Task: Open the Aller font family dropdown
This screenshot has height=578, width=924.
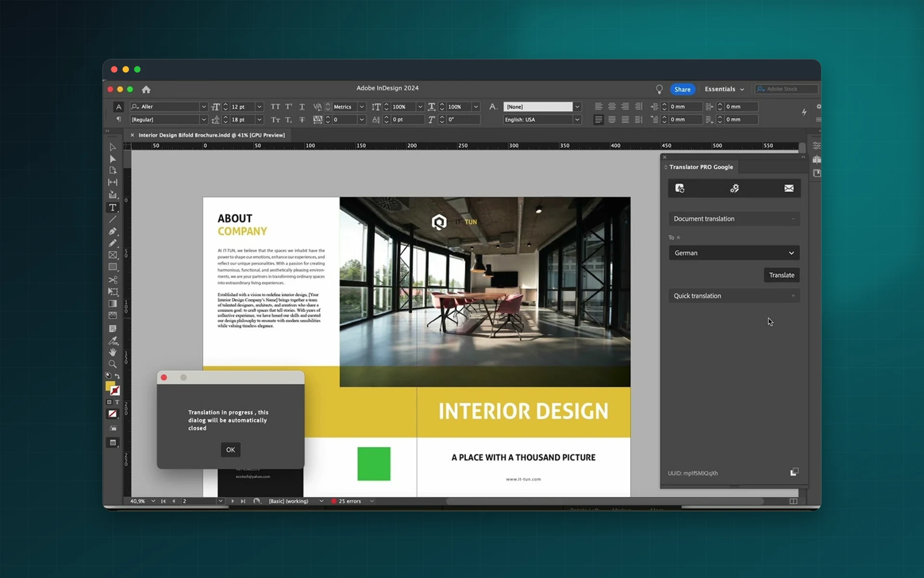Action: click(204, 107)
